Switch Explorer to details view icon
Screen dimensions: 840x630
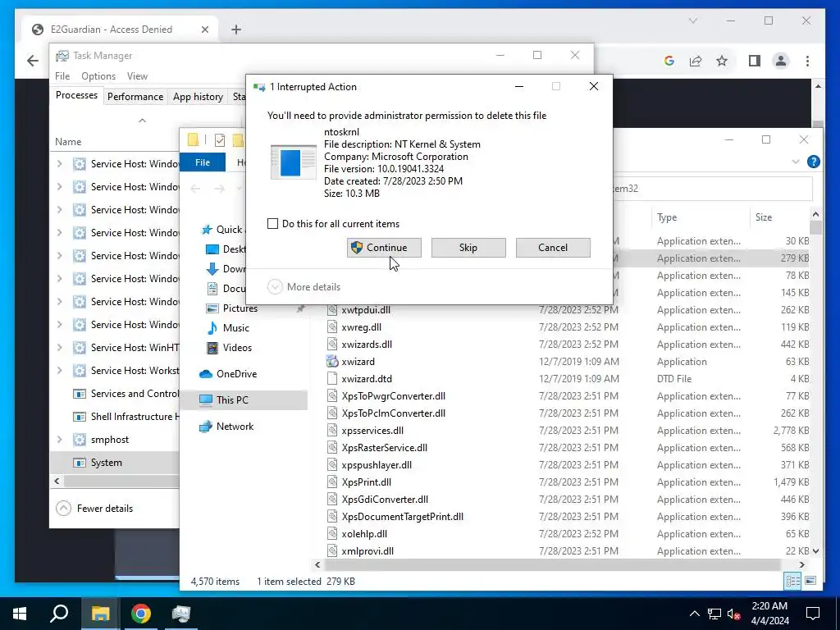792,582
